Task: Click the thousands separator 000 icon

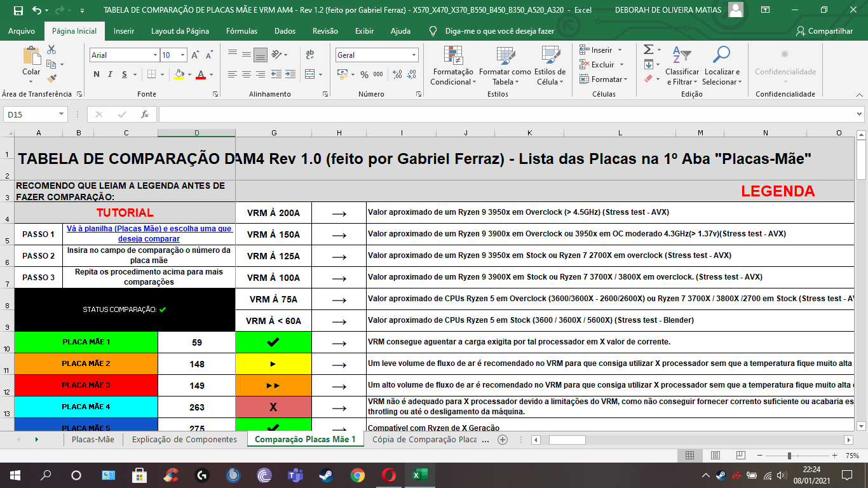Action: pos(378,74)
